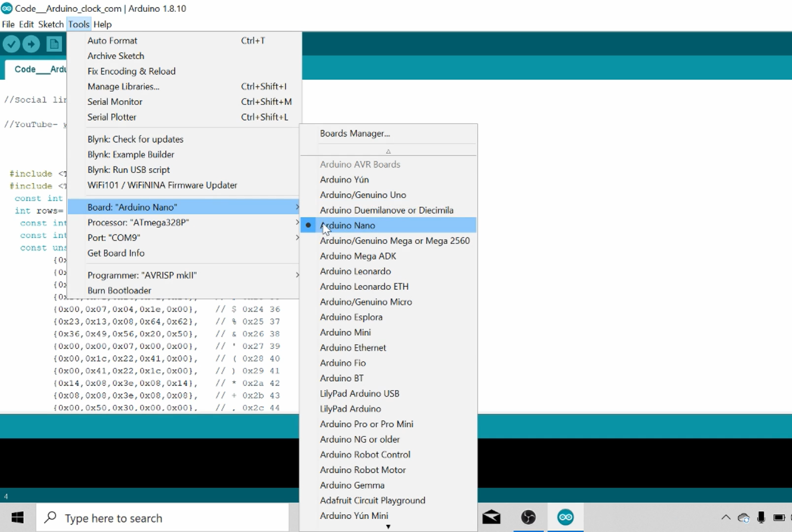Show hidden icons using the tray chevron
This screenshot has width=792, height=532.
point(726,518)
